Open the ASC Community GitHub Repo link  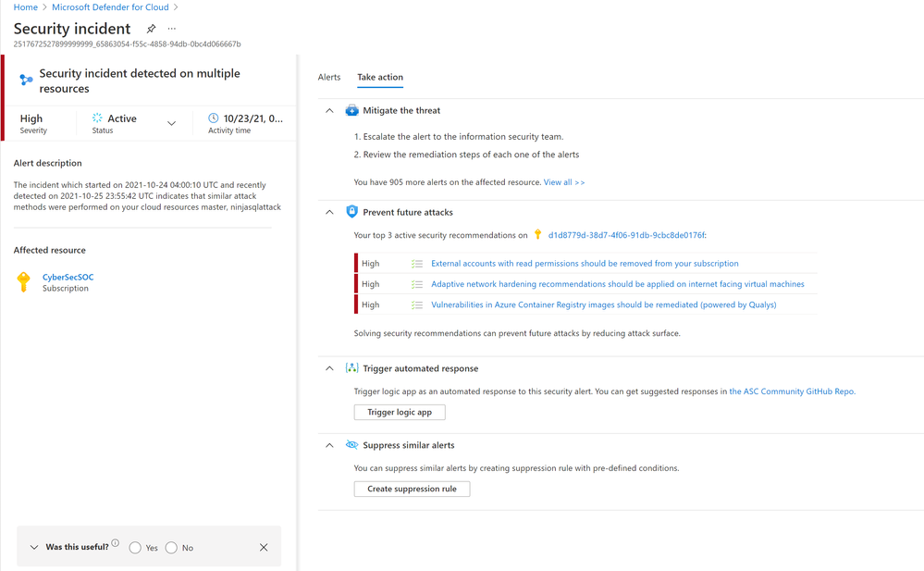point(792,391)
